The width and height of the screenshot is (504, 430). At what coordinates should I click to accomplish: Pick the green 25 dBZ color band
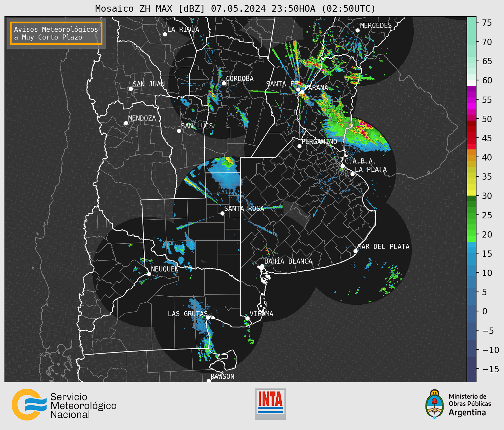coord(471,215)
